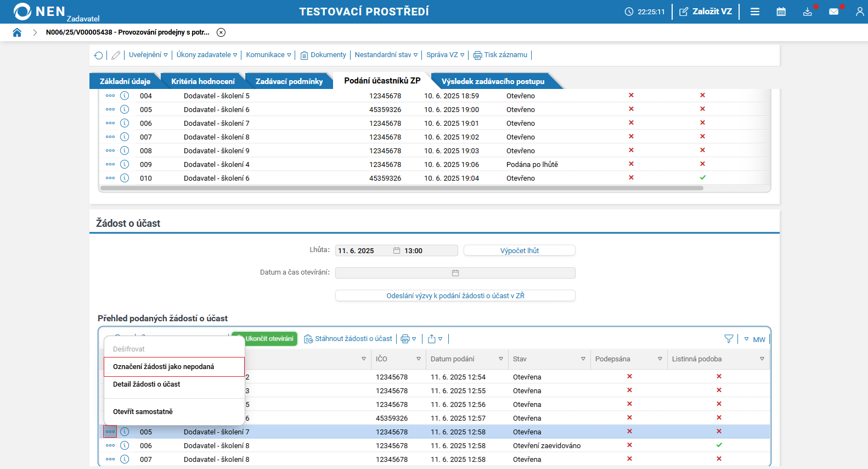This screenshot has width=868, height=469.
Task: Open the calendar icon in header
Action: tap(781, 12)
